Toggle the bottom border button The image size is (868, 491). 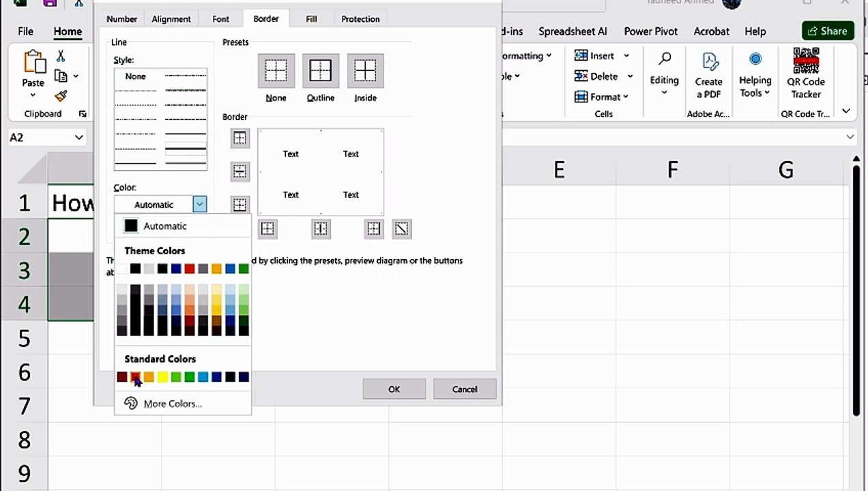[x=240, y=204]
